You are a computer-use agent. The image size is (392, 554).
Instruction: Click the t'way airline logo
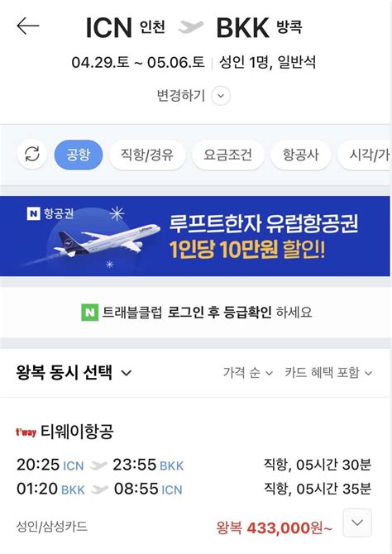coord(26,432)
